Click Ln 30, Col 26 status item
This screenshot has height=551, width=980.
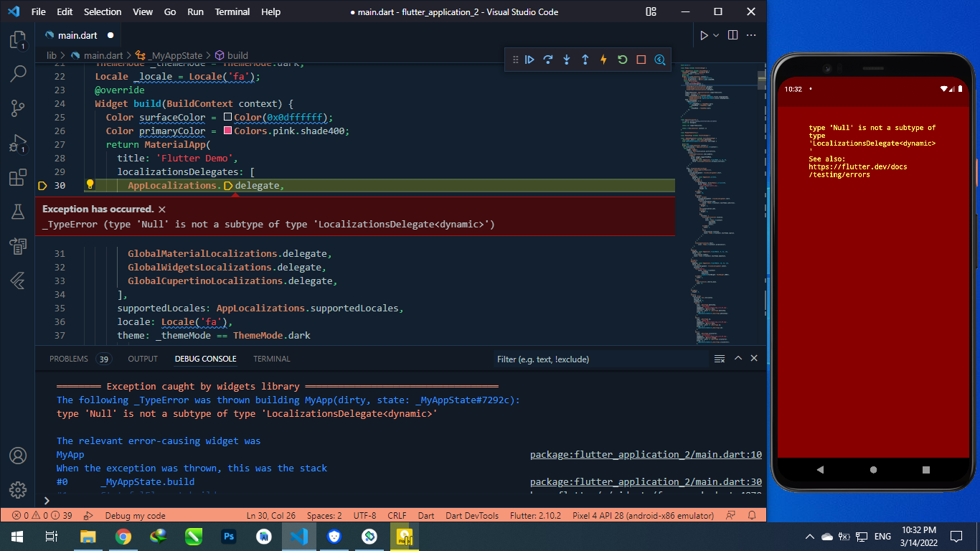[x=271, y=515]
